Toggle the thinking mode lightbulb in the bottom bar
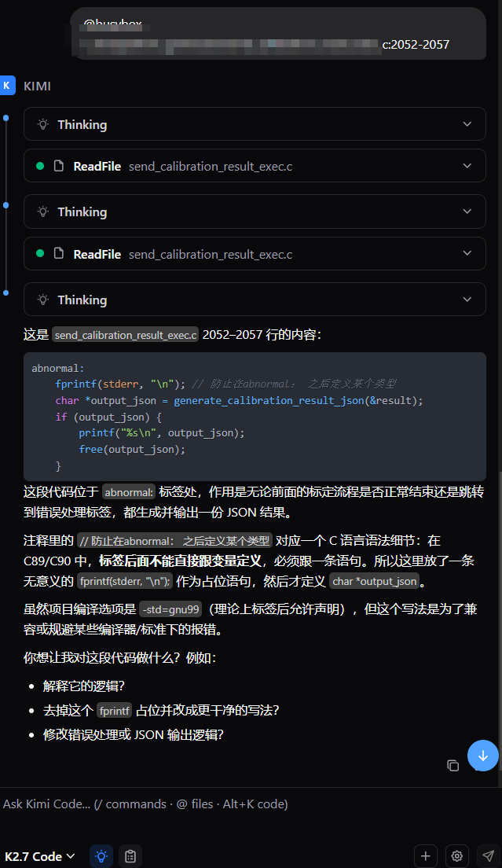502x868 pixels. coord(101,856)
